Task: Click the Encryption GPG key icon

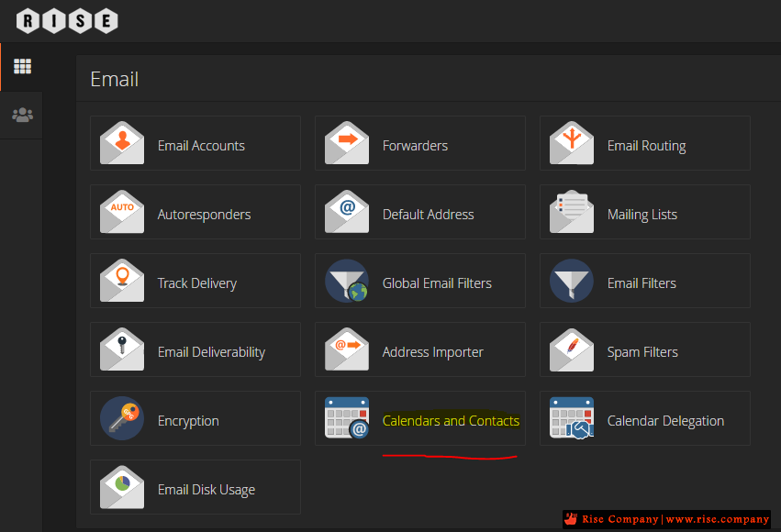Action: click(x=122, y=418)
